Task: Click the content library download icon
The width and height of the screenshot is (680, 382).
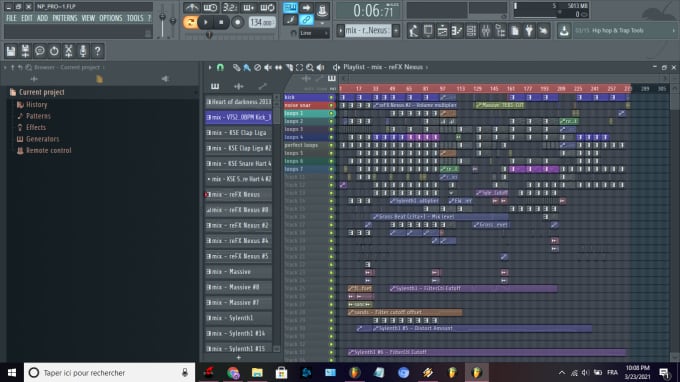Action: tap(564, 31)
